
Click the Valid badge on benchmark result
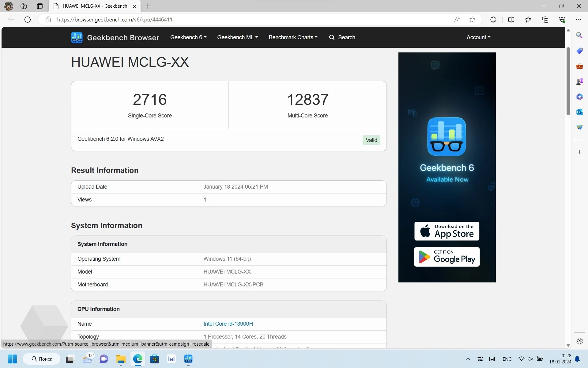coord(371,140)
